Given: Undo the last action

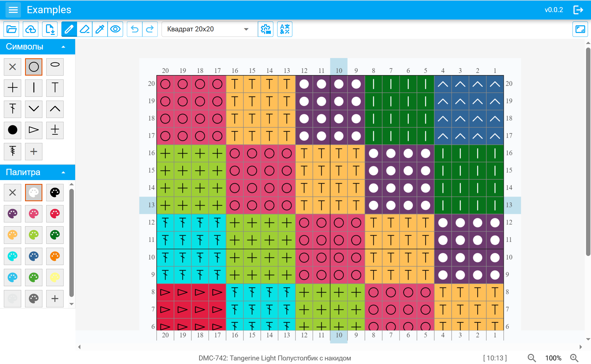Looking at the screenshot, I should tap(135, 29).
